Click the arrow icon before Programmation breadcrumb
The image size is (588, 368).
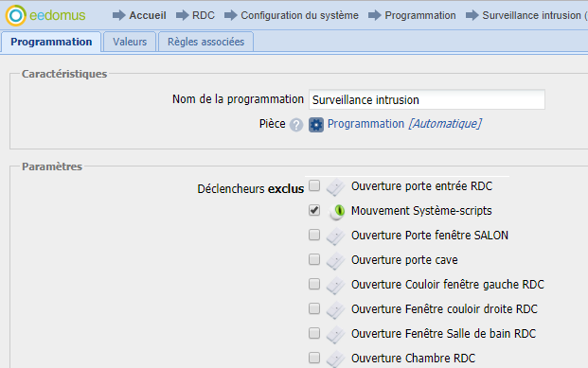coord(375,15)
